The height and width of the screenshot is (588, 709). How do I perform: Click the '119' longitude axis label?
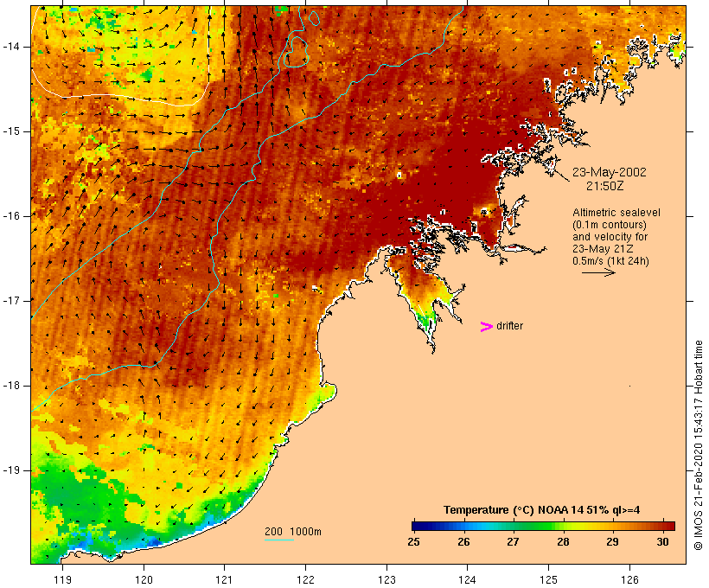62,579
